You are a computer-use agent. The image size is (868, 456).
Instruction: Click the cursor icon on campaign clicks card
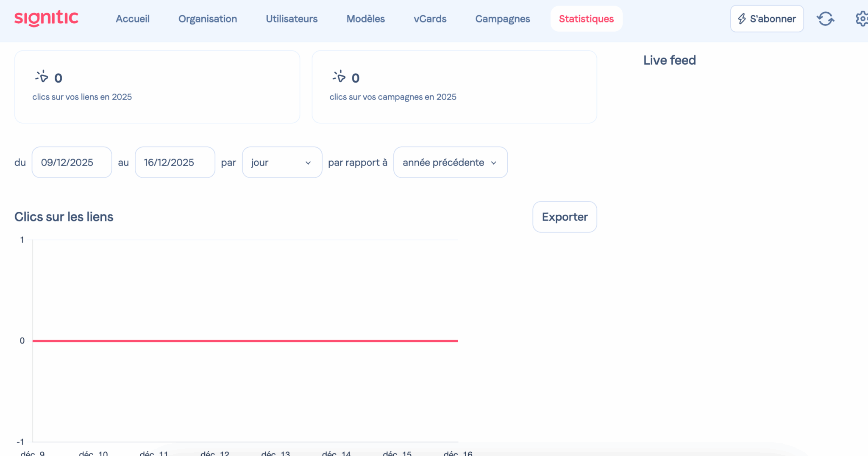coord(339,77)
